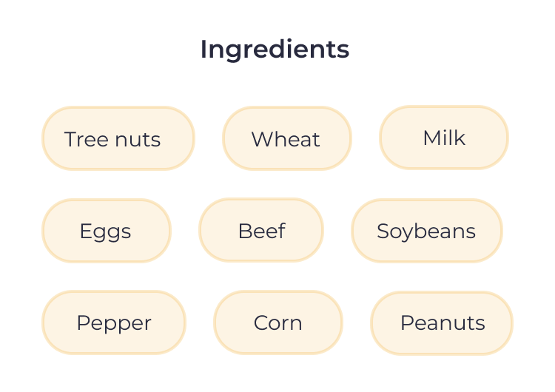Select the Eggs chip

[x=106, y=231]
